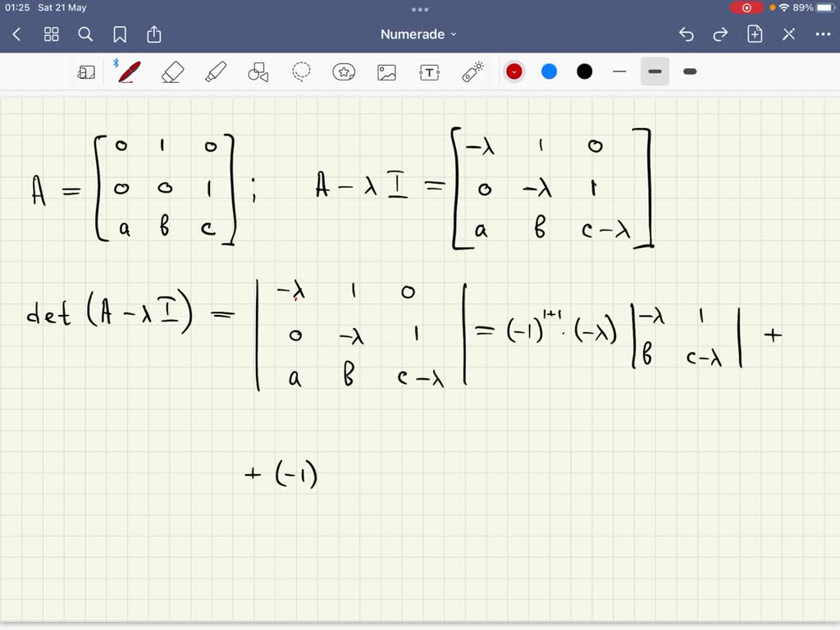Bookmark the current page

click(120, 34)
